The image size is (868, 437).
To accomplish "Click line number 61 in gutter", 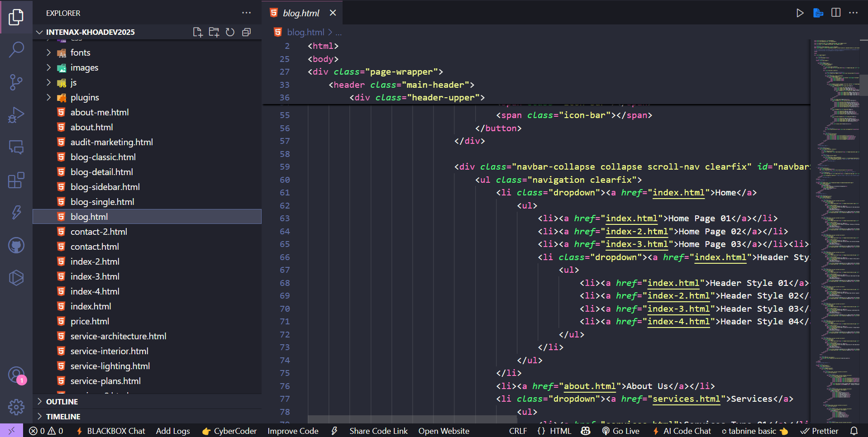I will pyautogui.click(x=285, y=193).
